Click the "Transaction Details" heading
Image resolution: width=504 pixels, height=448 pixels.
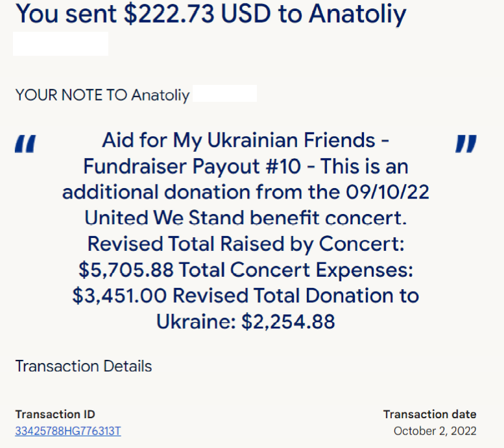[x=84, y=366]
